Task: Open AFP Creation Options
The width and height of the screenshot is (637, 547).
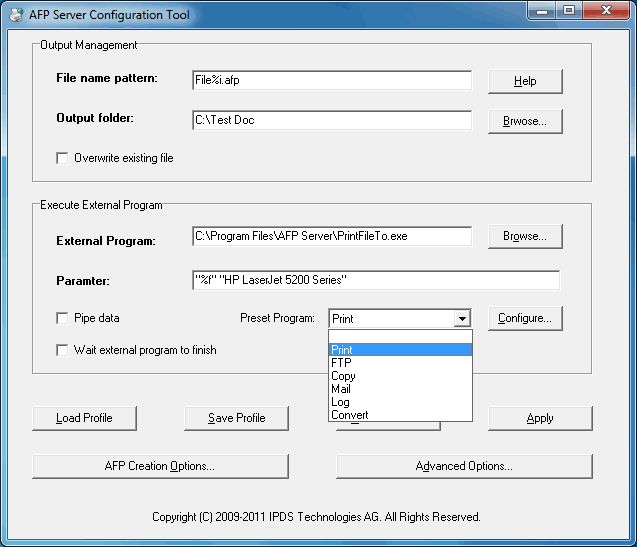Action: click(x=160, y=466)
